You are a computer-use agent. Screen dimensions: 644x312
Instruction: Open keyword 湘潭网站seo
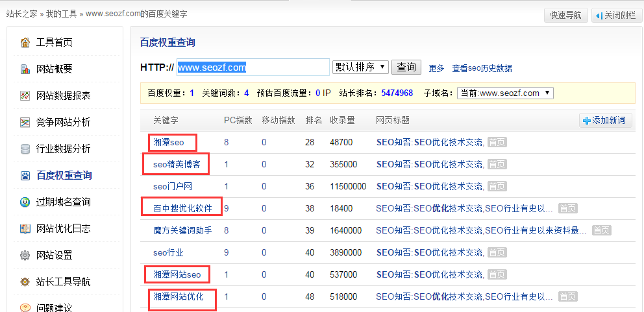(x=177, y=274)
